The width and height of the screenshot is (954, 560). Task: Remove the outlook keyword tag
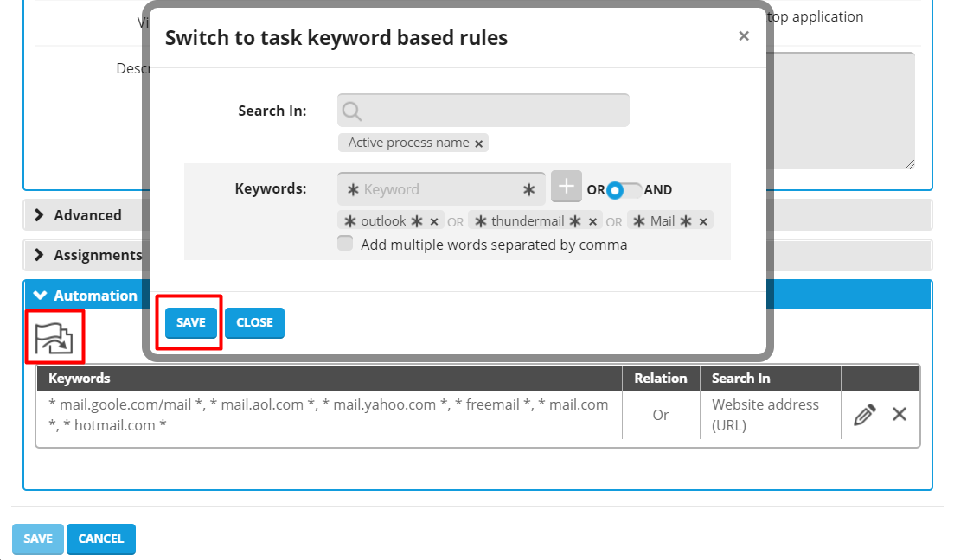434,221
